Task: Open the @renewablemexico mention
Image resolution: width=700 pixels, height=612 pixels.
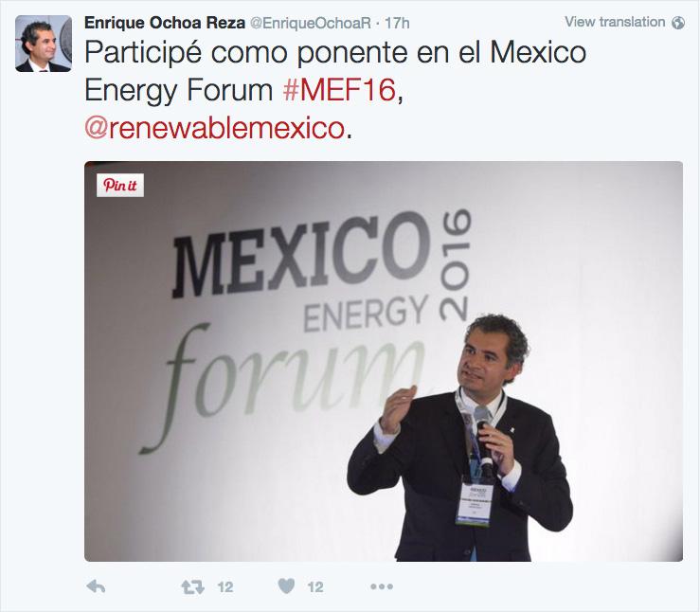Action: point(215,128)
